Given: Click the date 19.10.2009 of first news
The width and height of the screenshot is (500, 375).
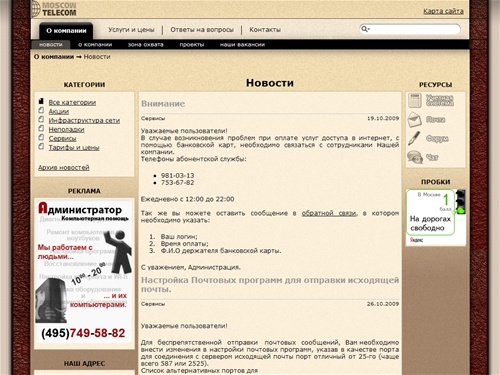Looking at the screenshot, I should point(383,118).
